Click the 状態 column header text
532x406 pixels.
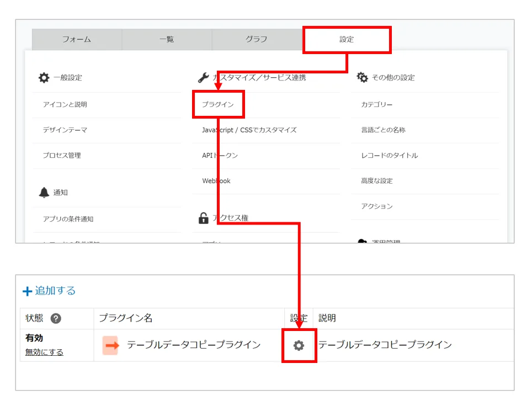click(x=34, y=318)
